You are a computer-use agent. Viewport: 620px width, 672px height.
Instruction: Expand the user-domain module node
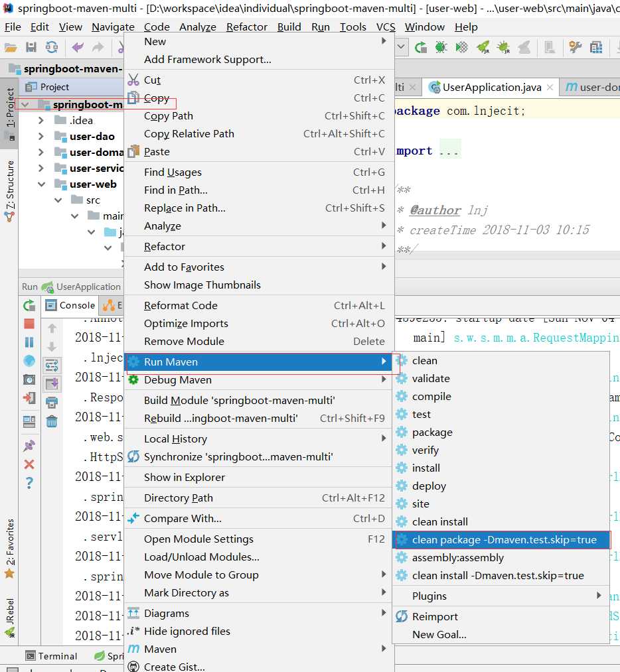(41, 152)
